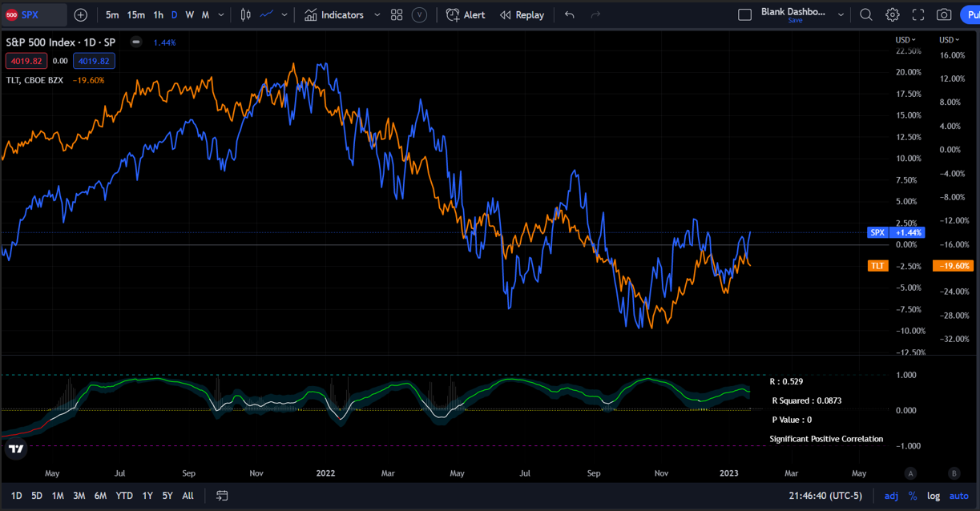This screenshot has width=980, height=511.
Task: Select the 5m timeframe
Action: (x=112, y=14)
